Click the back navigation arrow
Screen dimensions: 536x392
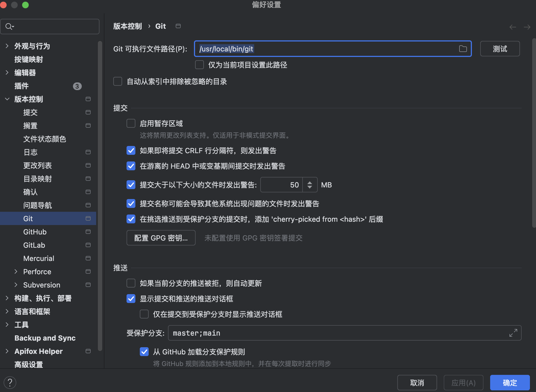(x=513, y=27)
